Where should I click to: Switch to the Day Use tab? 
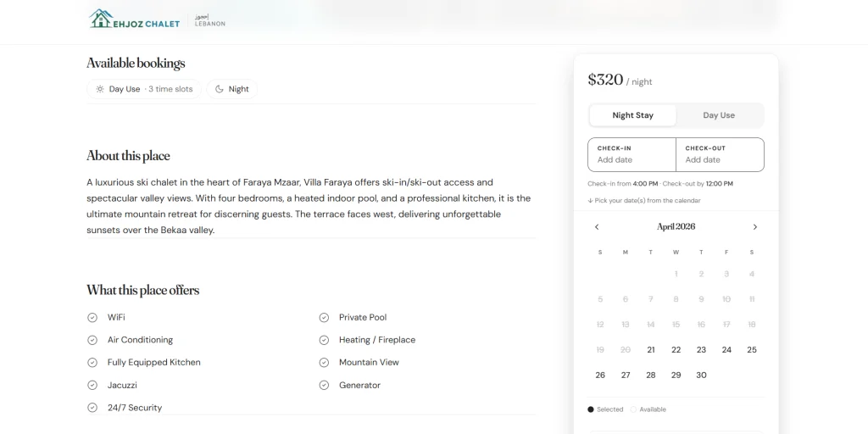click(x=719, y=115)
